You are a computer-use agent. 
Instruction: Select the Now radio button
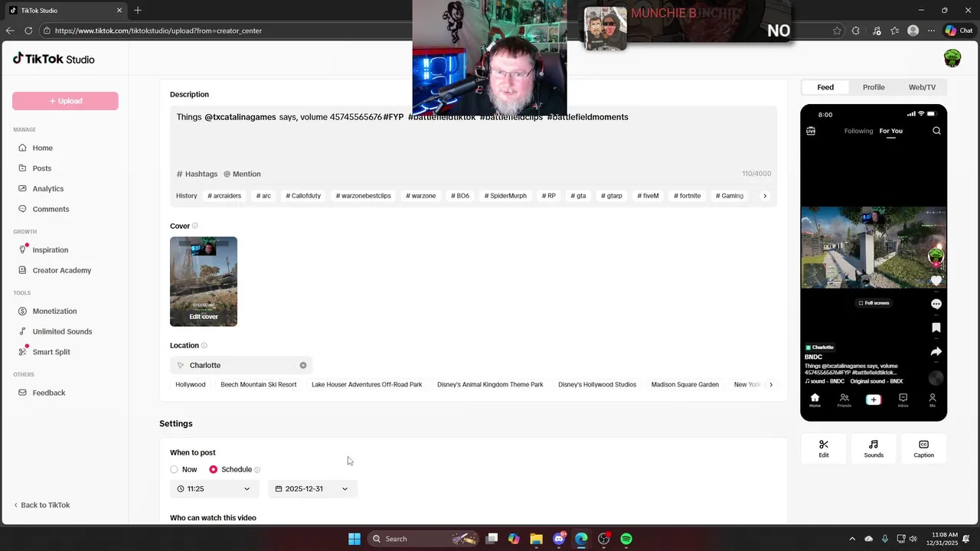click(174, 470)
